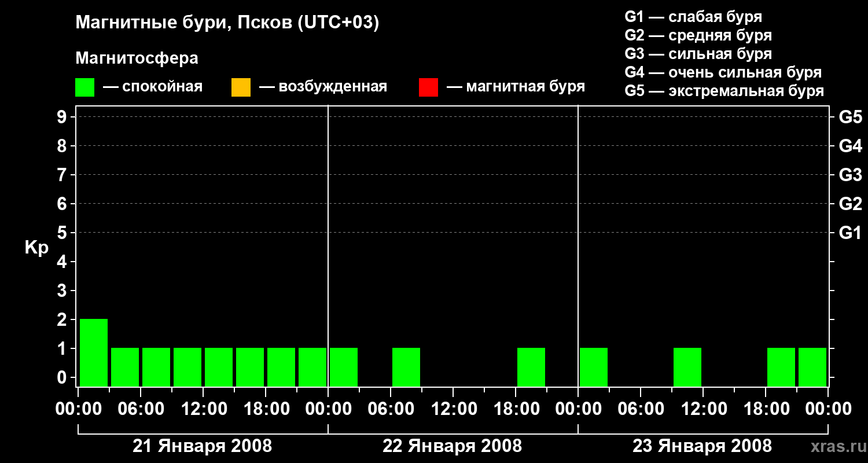
Task: Click the 21:00–00:00 bar on 21 January
Action: pos(312,367)
